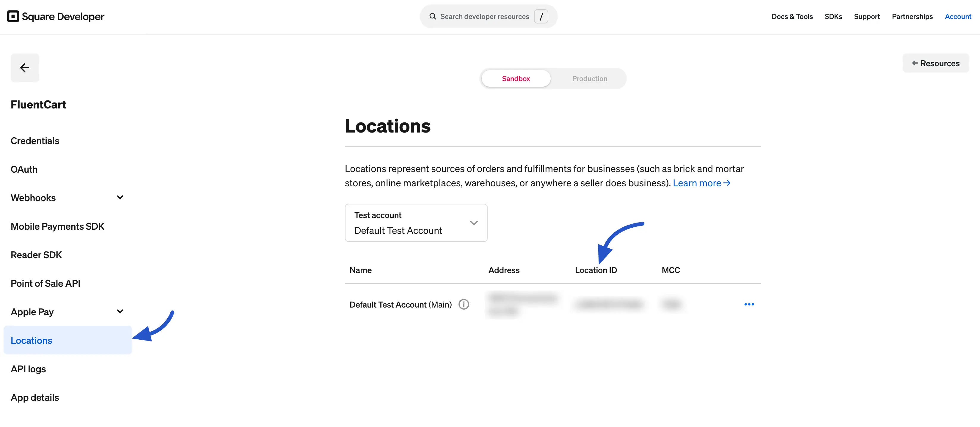Screen dimensions: 980x427
Task: Open the info icon beside Default Test Account
Action: [x=463, y=304]
